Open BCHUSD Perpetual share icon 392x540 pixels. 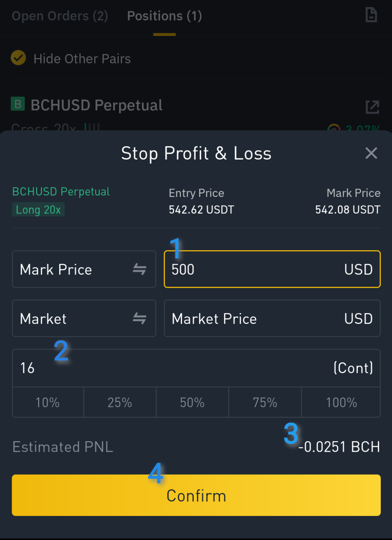(372, 107)
